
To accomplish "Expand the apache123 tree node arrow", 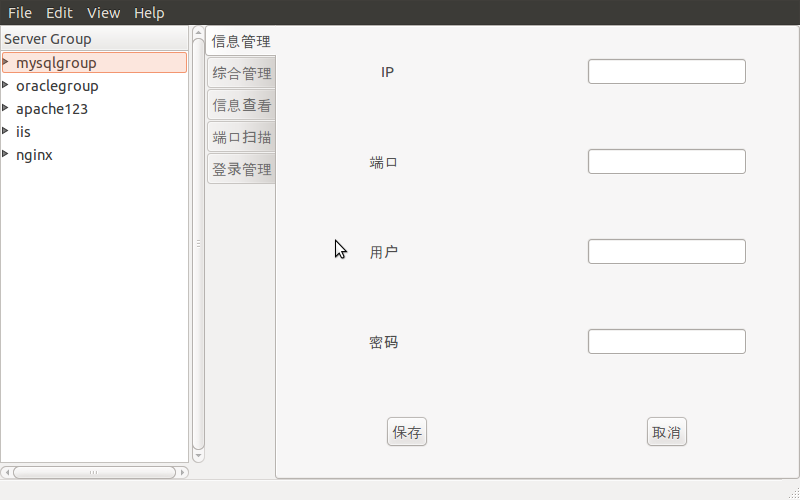I will click(6, 108).
